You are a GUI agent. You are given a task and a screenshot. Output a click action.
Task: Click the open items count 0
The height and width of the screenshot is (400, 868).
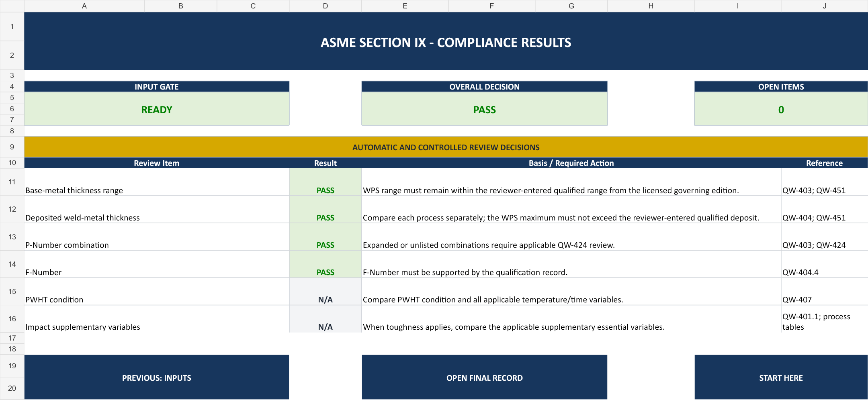(781, 109)
